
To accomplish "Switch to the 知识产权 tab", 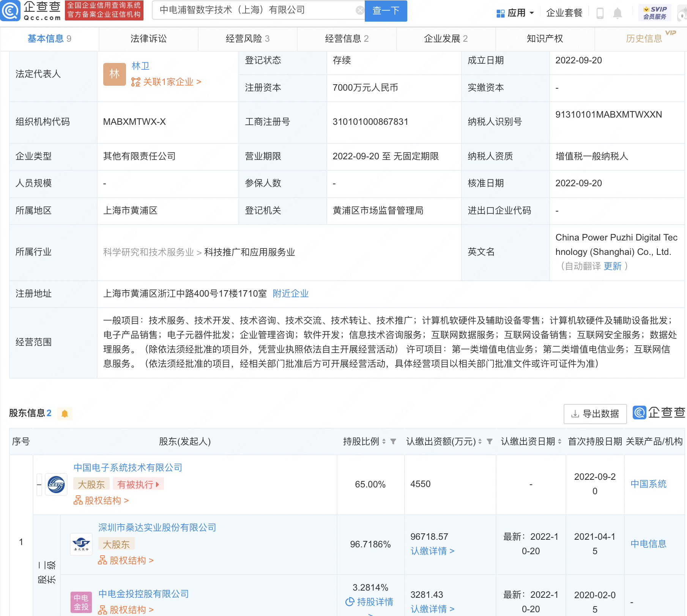I will click(x=545, y=39).
